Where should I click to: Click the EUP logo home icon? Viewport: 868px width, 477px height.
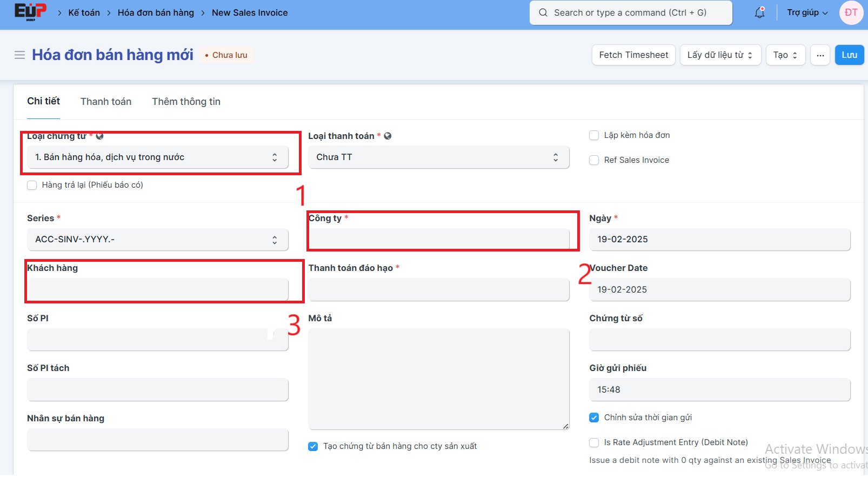[30, 12]
